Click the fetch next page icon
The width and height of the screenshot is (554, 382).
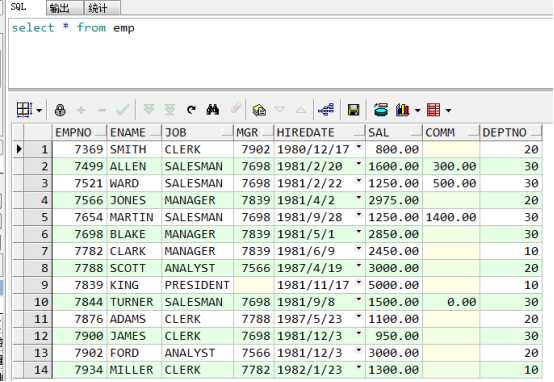(x=149, y=110)
